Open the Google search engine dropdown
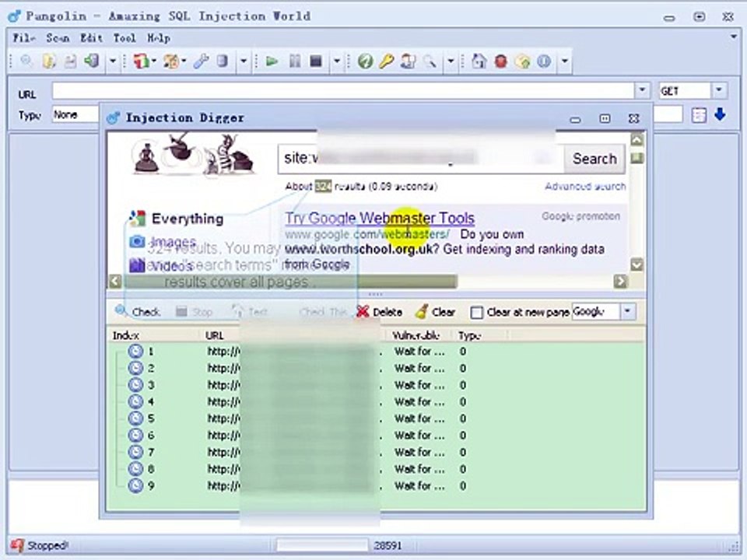This screenshot has height=560, width=747. (x=627, y=311)
